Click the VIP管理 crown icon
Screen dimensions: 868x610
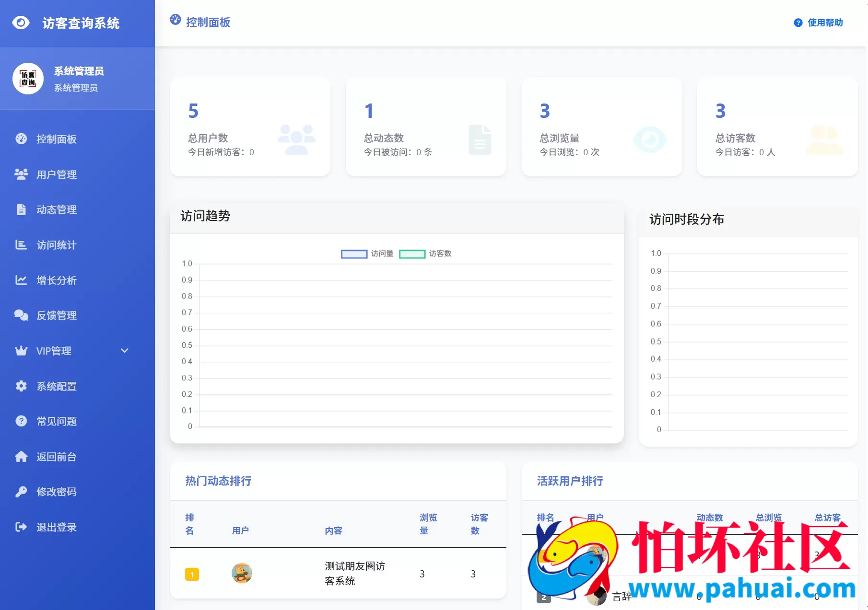(21, 351)
